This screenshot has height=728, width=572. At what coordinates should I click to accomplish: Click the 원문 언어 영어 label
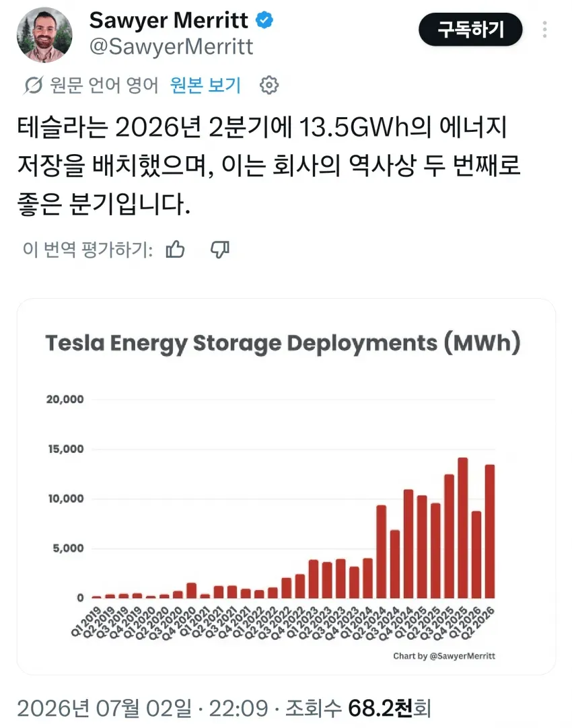pos(104,85)
